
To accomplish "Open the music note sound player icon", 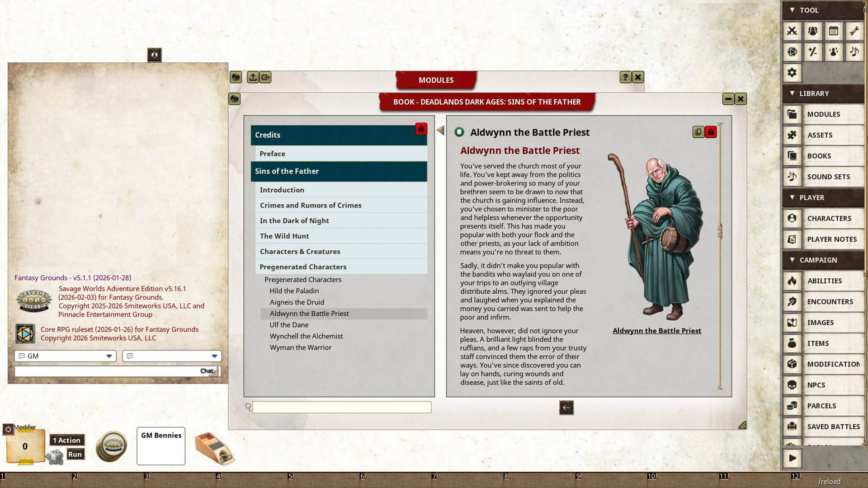I will (x=854, y=52).
